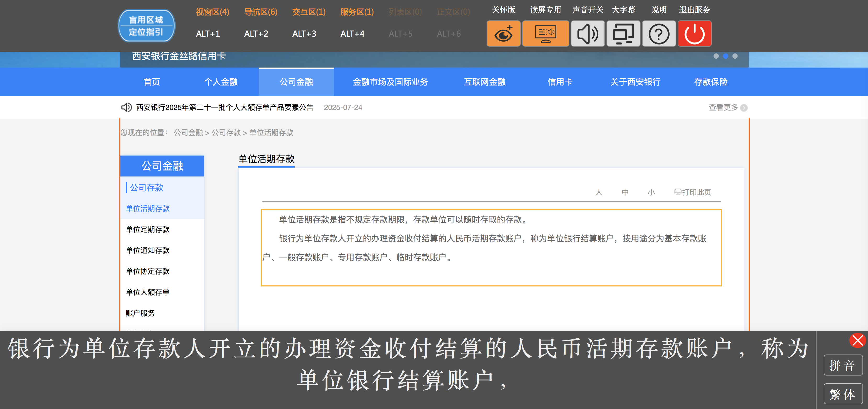Open the 公司金融 navigation tab

296,82
